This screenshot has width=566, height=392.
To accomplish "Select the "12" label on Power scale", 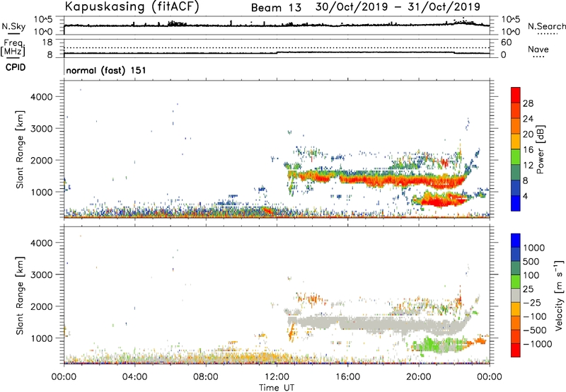I will click(528, 166).
